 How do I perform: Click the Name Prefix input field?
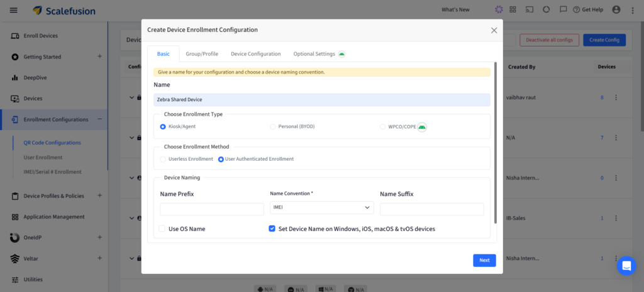pos(212,209)
